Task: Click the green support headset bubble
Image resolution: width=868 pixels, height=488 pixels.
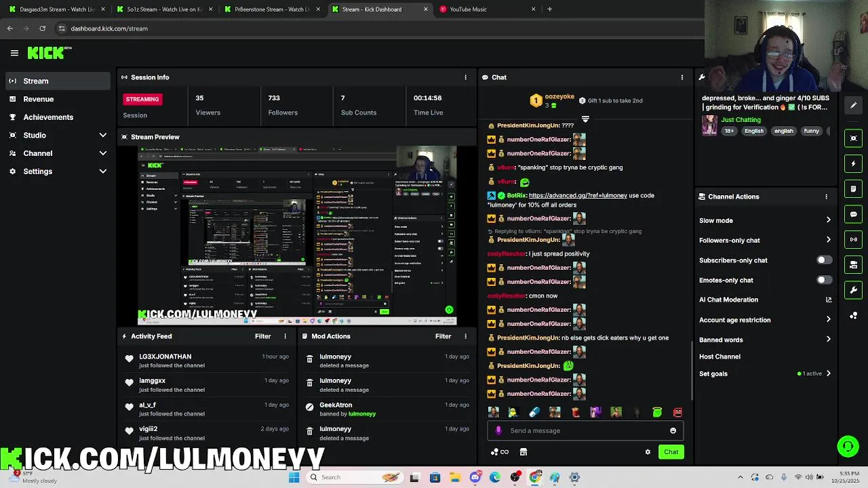Action: (x=848, y=446)
